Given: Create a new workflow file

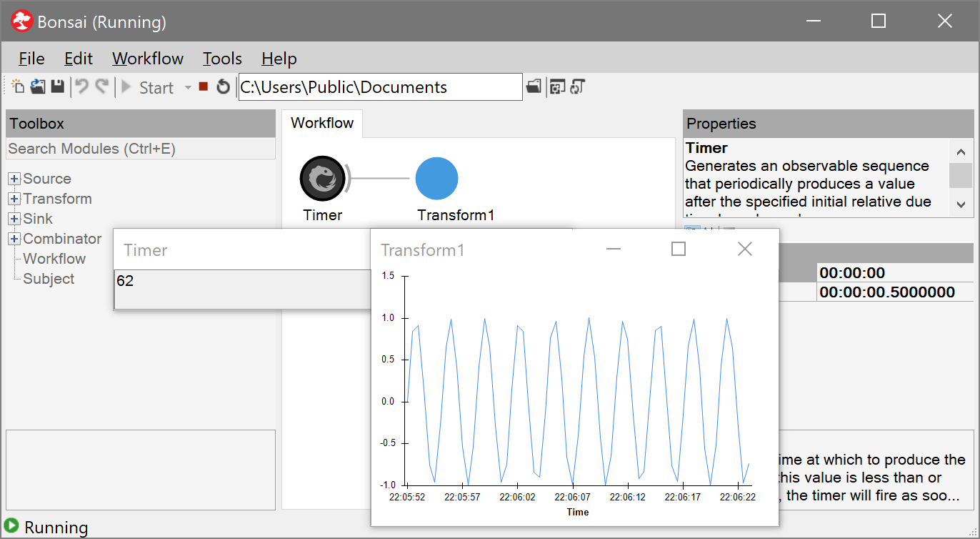Looking at the screenshot, I should pos(18,87).
